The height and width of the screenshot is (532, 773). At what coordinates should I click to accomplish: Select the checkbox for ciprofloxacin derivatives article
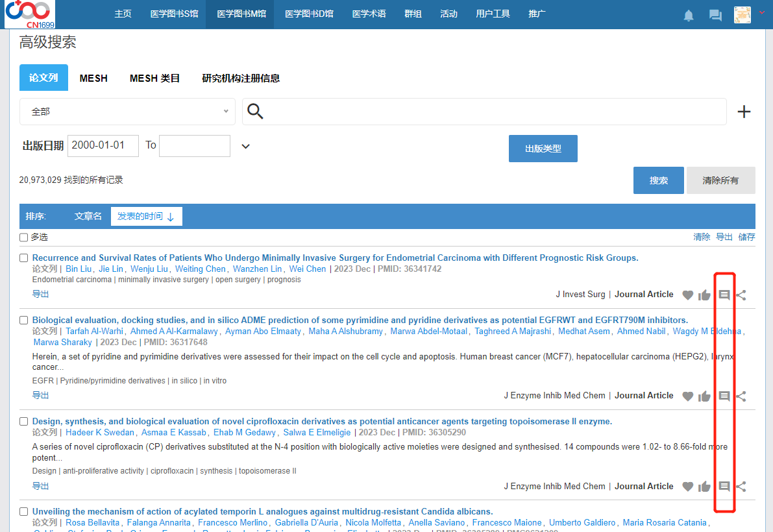tap(24, 422)
